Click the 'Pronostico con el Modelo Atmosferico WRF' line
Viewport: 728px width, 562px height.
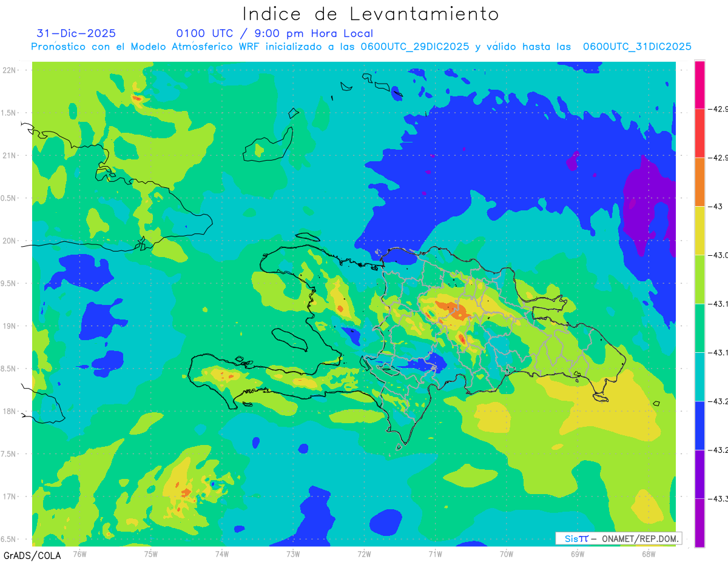point(362,47)
